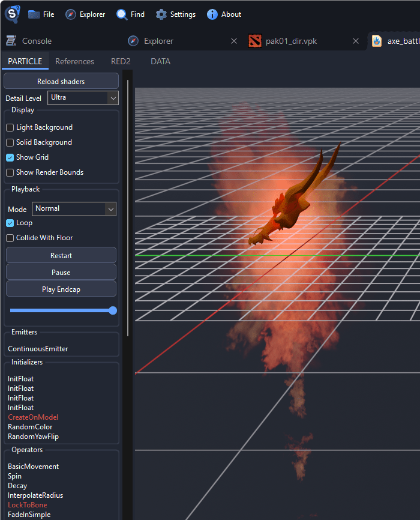Viewport: 420px width, 520px height.
Task: Click the side panel vertical scrollbar
Action: point(128,208)
